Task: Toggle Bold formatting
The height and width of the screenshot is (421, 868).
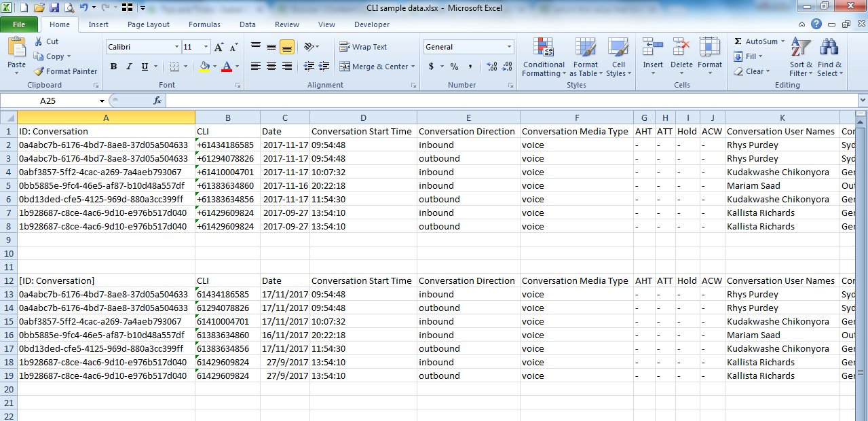Action: pos(113,67)
